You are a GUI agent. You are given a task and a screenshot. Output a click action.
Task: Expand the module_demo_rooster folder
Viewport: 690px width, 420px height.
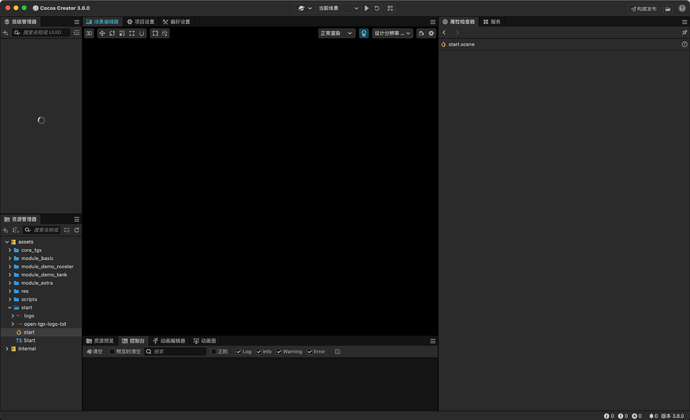(10, 266)
